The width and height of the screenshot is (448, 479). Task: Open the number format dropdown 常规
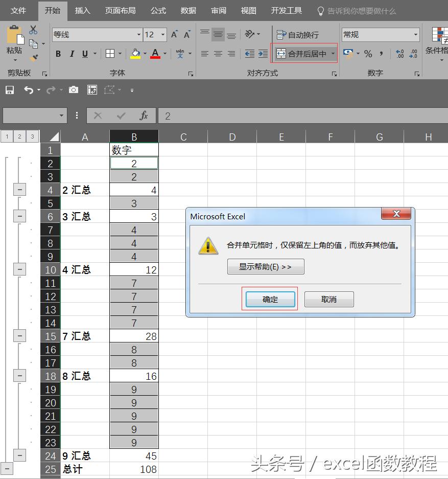pos(415,35)
